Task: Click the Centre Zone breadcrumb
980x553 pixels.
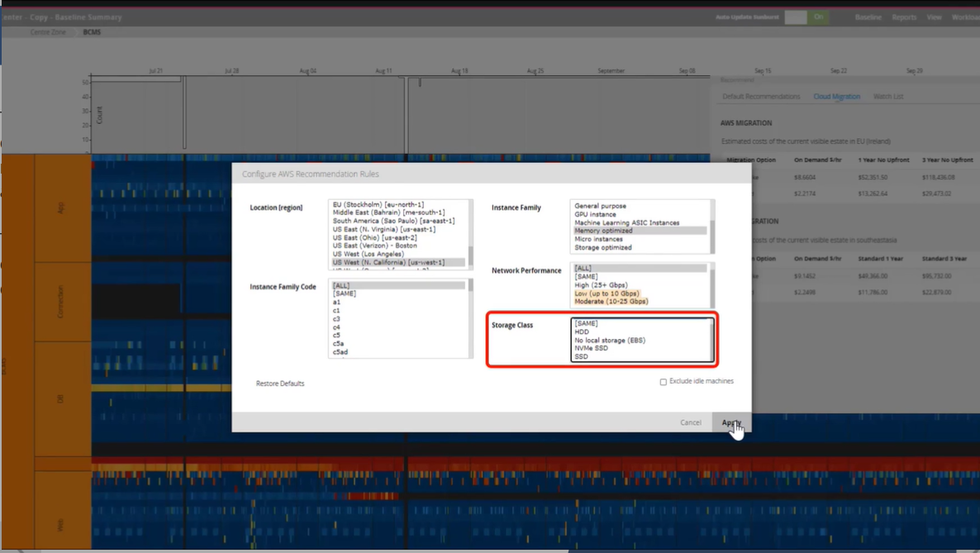Action: pos(48,32)
